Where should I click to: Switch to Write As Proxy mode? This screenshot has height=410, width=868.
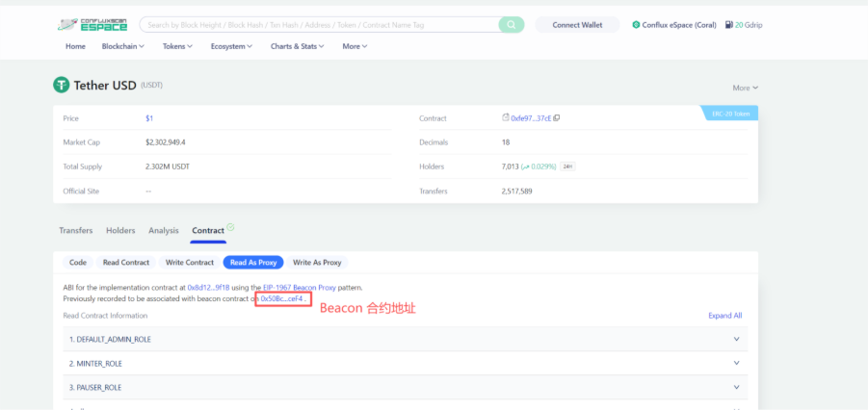317,262
